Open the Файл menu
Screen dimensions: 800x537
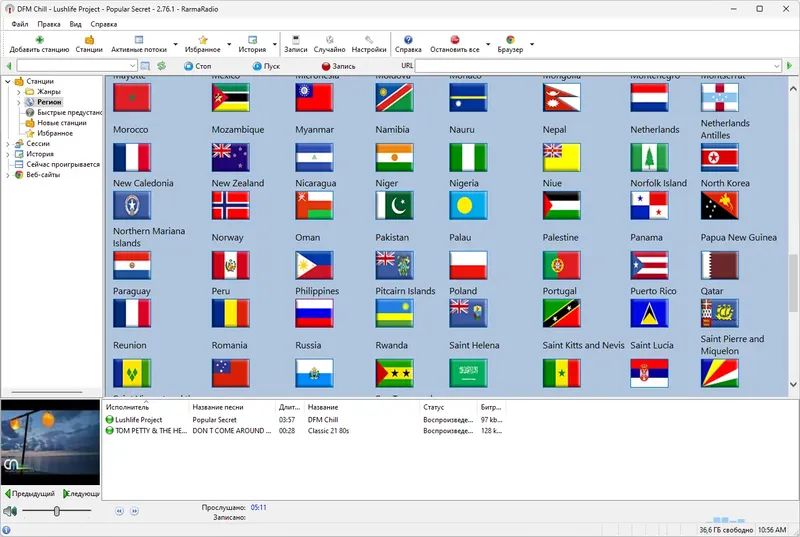[20, 24]
